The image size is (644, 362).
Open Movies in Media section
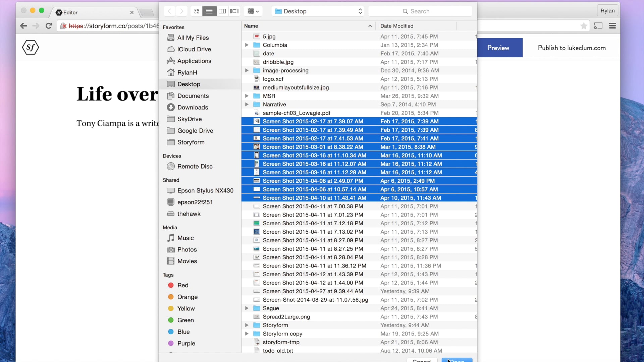(200, 261)
